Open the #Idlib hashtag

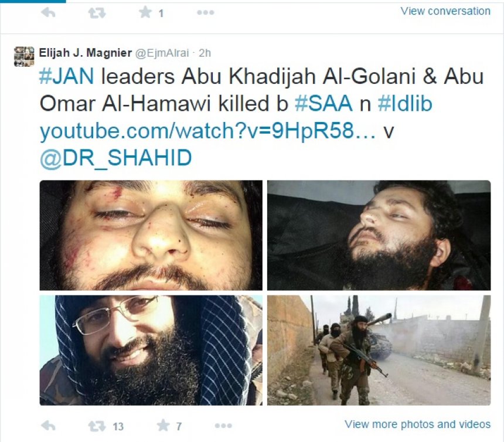tap(405, 104)
